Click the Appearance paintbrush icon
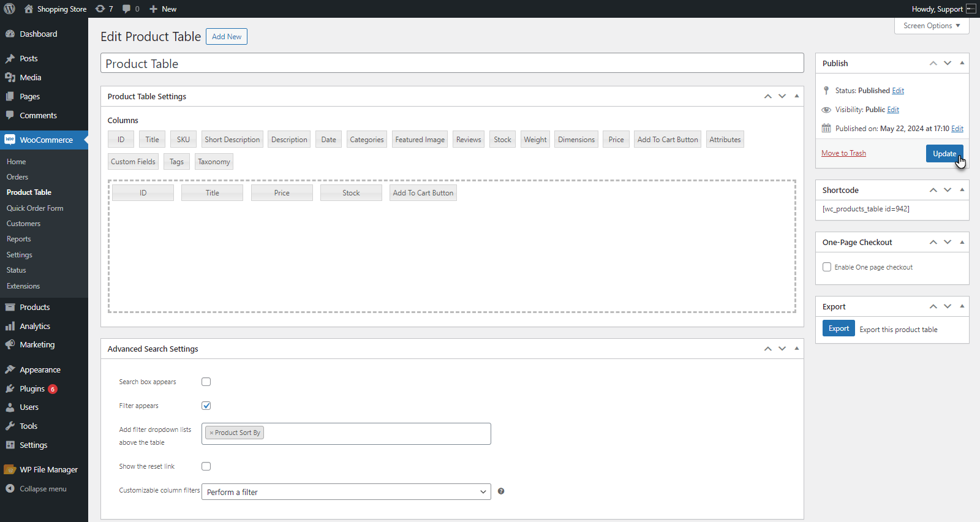 pyautogui.click(x=10, y=370)
